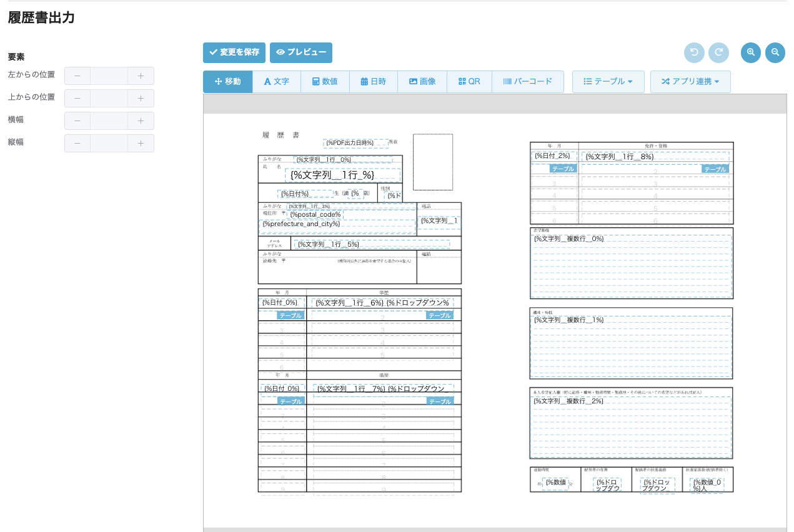
Task: Click the undo circular arrow icon
Action: pyautogui.click(x=694, y=53)
